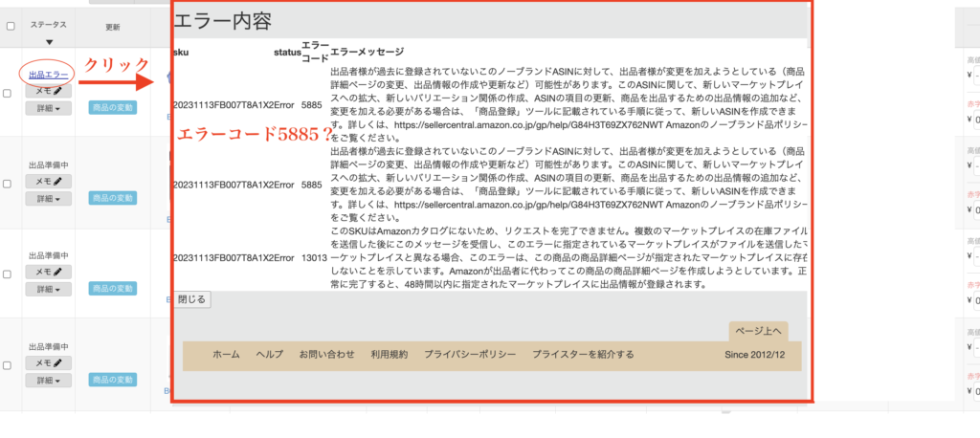Expand 詳細 dropdown in second row
980x438 pixels.
49,199
